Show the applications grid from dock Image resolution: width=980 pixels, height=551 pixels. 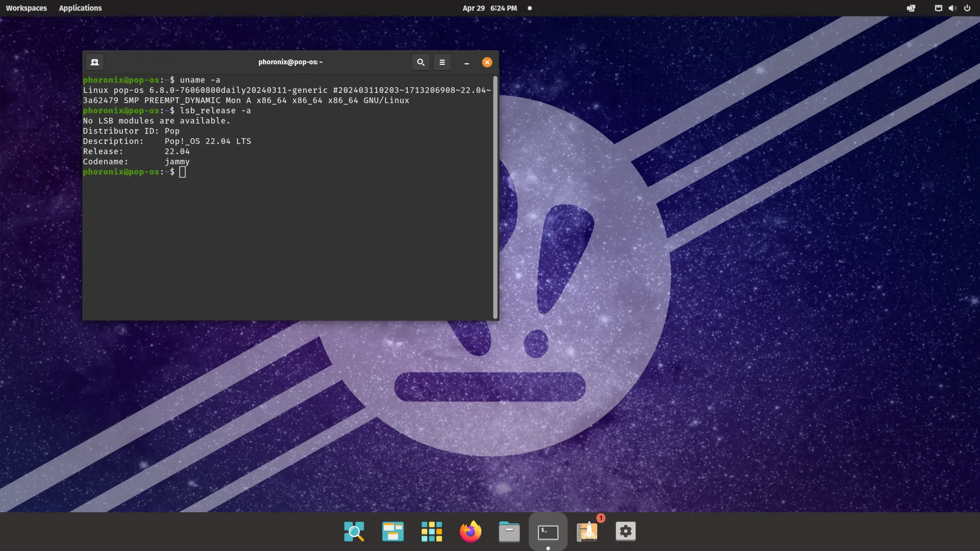(x=432, y=532)
